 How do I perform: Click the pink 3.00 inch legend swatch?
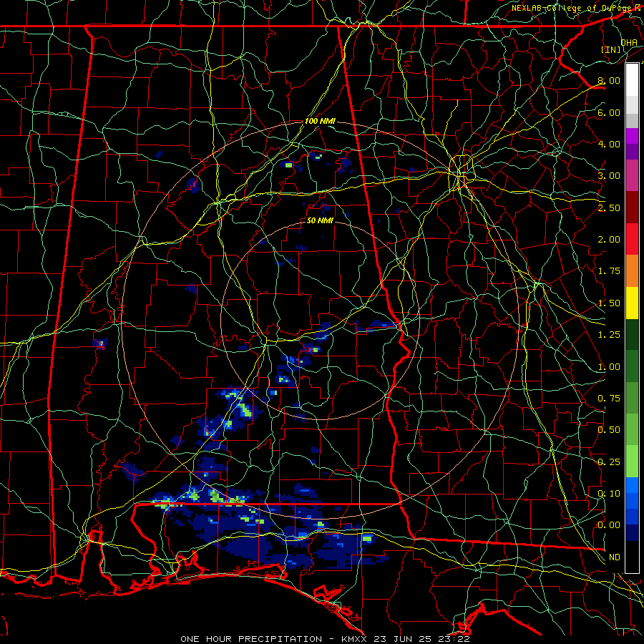tap(632, 176)
